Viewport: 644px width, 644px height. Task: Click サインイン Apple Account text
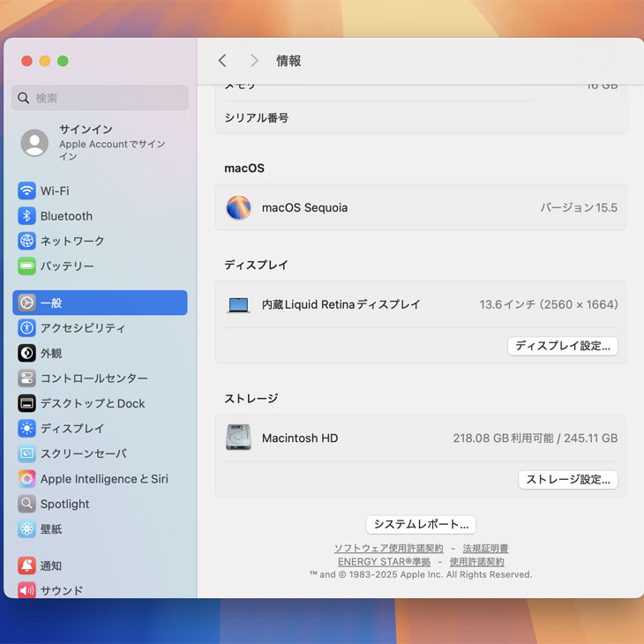tap(112, 143)
